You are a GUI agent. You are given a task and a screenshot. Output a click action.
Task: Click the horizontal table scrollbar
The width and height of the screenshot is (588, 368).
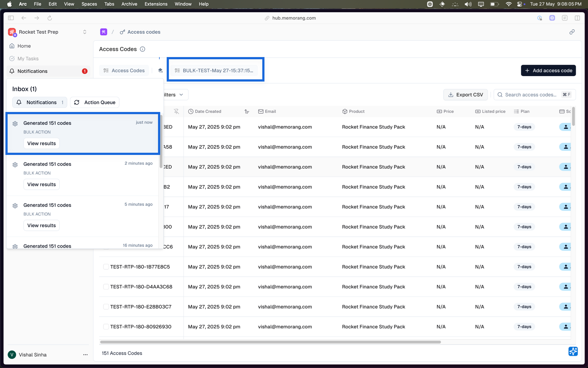click(x=270, y=342)
